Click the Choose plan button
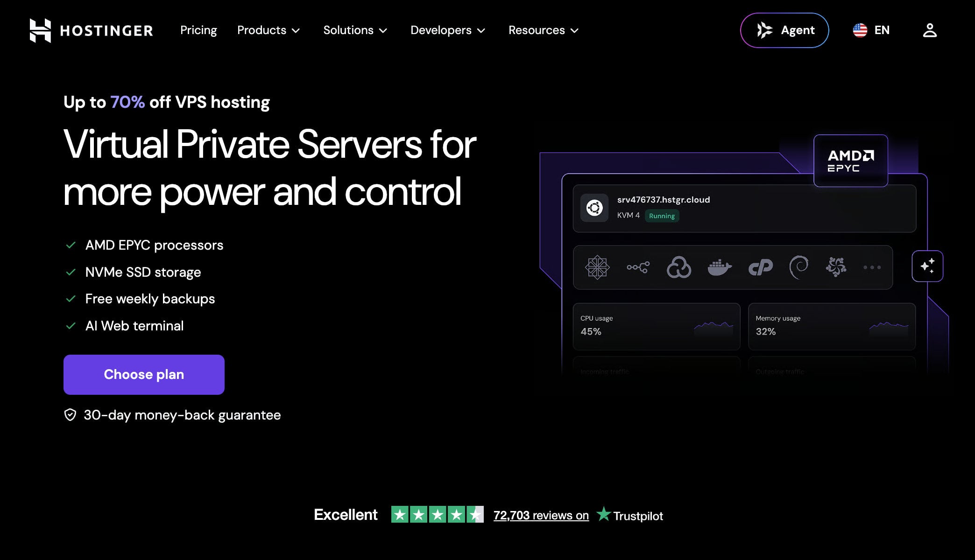The height and width of the screenshot is (560, 975). [144, 375]
